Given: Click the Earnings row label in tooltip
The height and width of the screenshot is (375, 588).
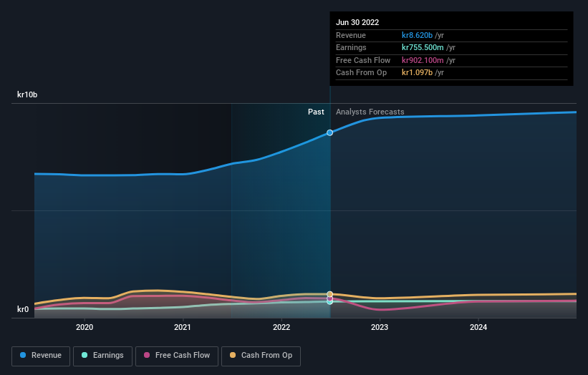Looking at the screenshot, I should (x=351, y=47).
